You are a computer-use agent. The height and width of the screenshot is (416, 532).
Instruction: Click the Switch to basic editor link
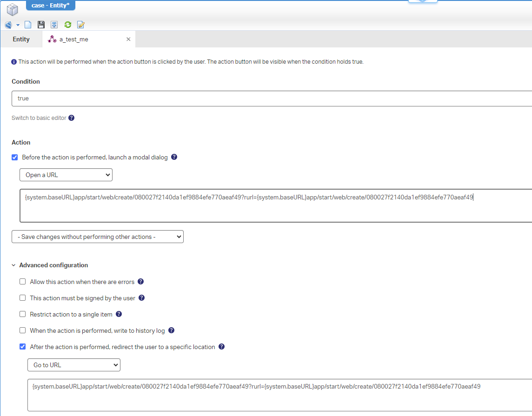point(39,118)
